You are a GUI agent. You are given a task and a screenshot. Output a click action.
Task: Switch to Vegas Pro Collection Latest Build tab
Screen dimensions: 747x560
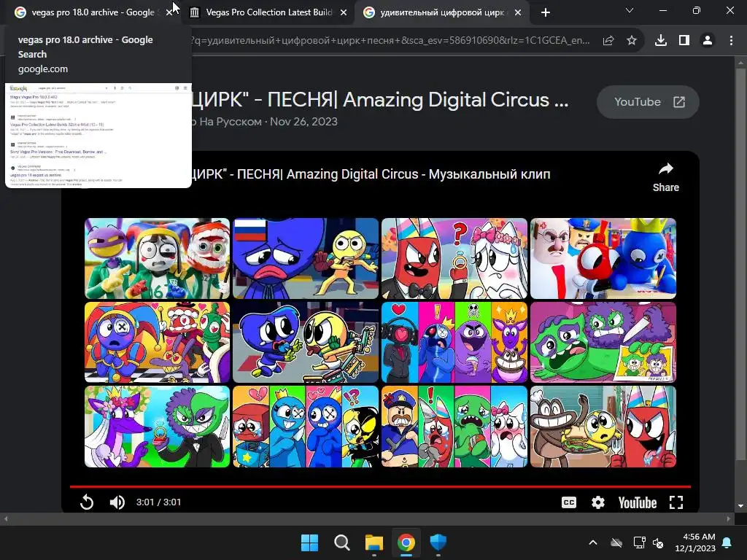click(268, 12)
